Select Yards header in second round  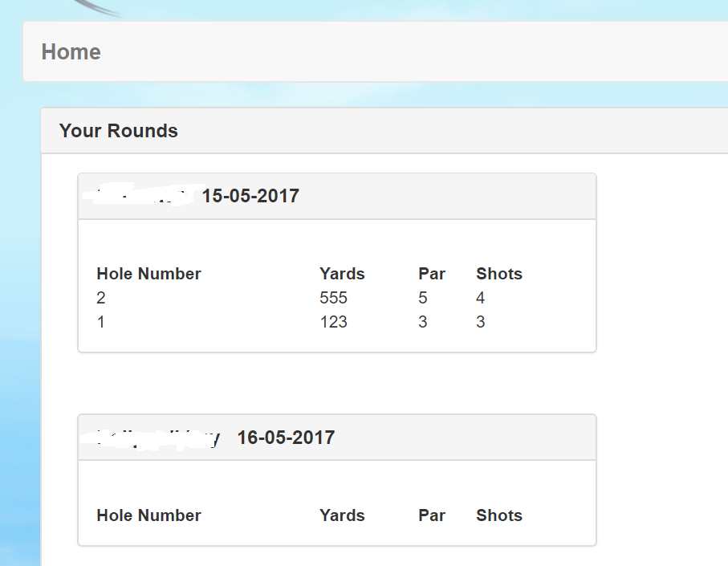[342, 515]
